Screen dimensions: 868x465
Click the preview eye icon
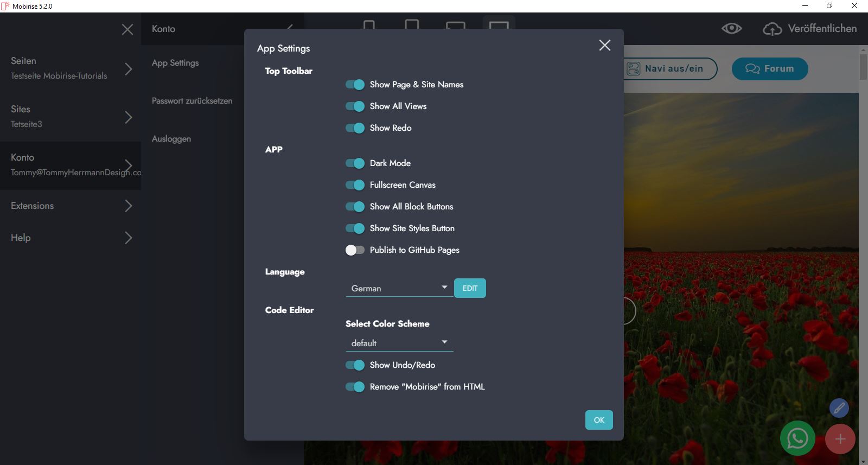pyautogui.click(x=731, y=29)
